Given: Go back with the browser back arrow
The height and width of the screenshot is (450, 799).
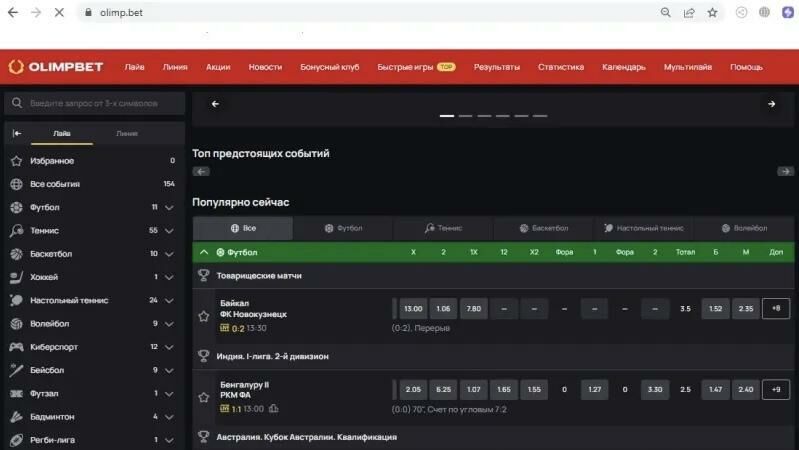Looking at the screenshot, I should click(x=13, y=13).
